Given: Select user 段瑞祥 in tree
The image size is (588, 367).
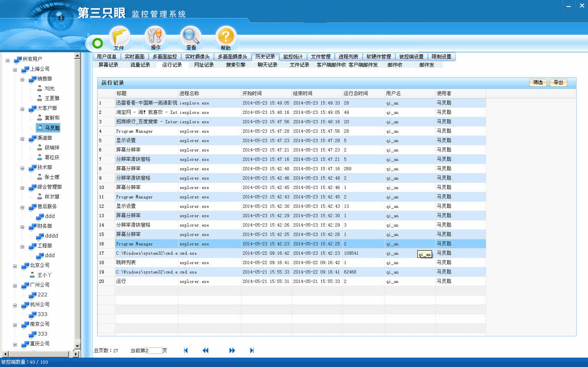Looking at the screenshot, I should 52,148.
